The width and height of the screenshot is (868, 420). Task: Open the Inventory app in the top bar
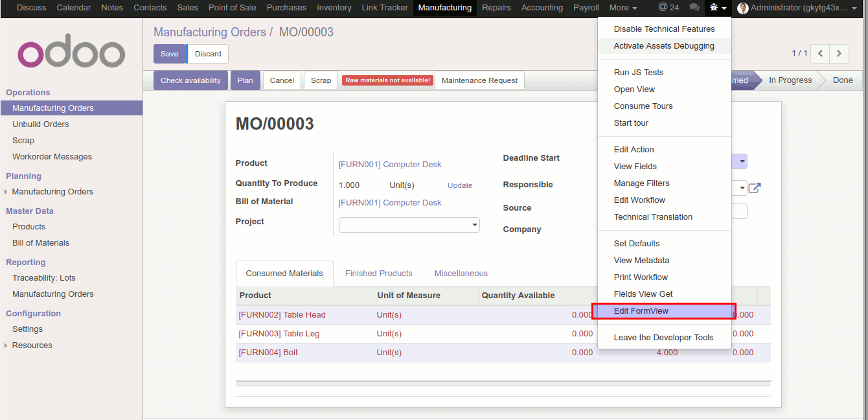(x=334, y=8)
